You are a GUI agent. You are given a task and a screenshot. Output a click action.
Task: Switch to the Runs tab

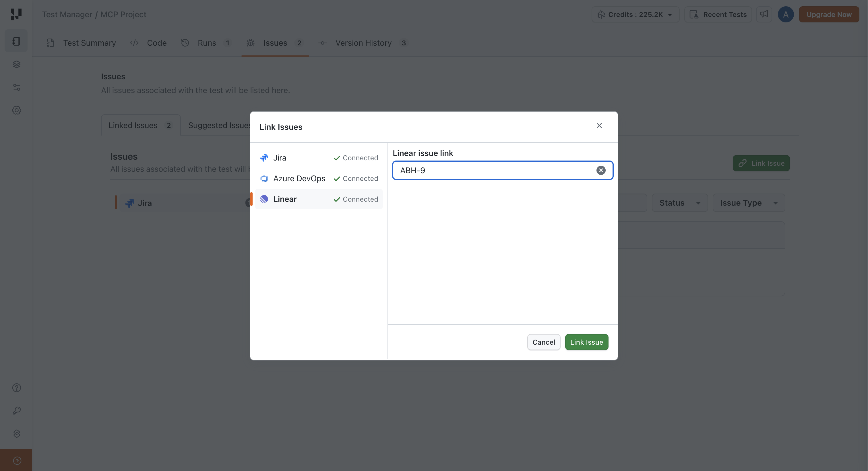tap(206, 43)
